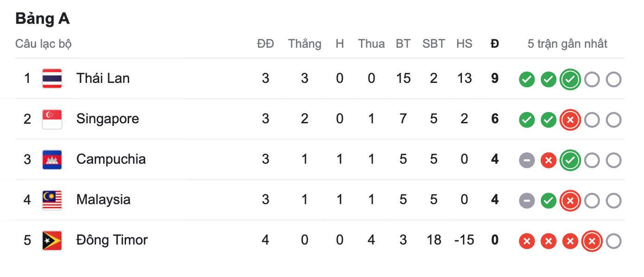Click Thái Lan's highlighted latest win icon
Image resolution: width=644 pixels, height=277 pixels.
tap(570, 80)
